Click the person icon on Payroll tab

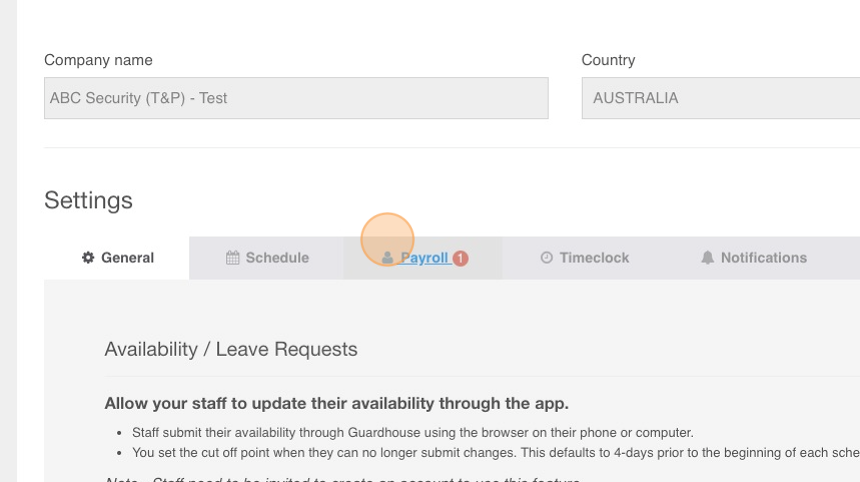(x=387, y=258)
